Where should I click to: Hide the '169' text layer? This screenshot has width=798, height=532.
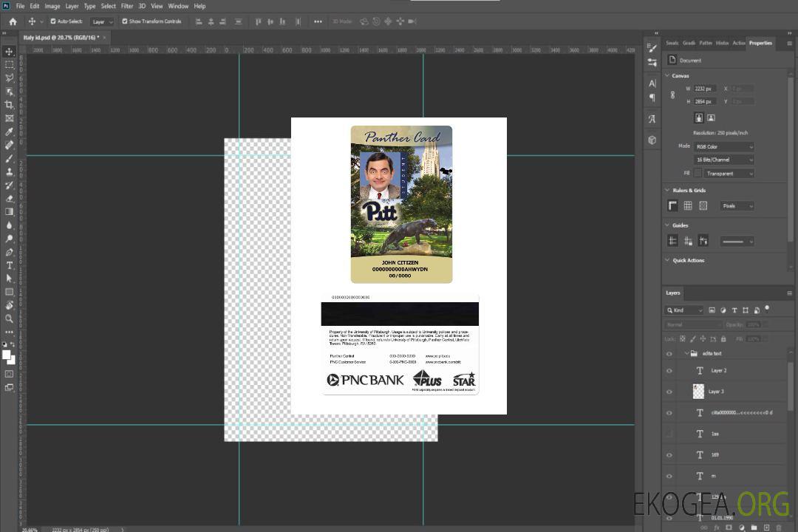tap(669, 455)
